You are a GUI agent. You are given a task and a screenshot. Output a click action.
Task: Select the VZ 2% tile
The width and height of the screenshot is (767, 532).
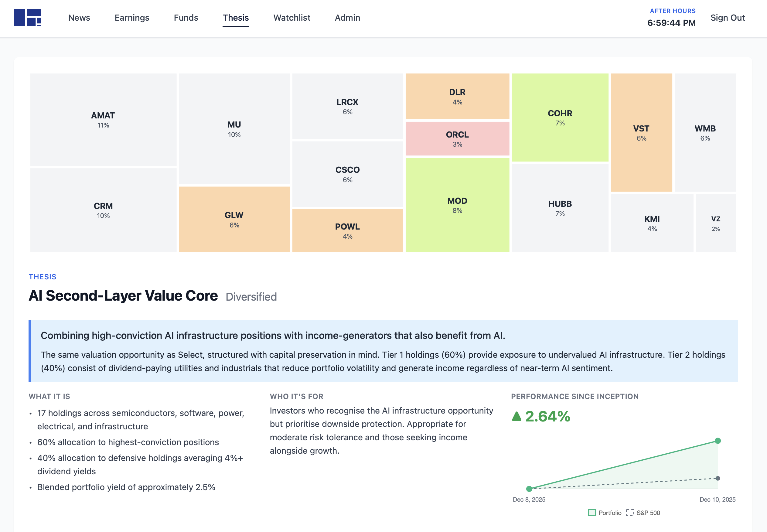[716, 223]
